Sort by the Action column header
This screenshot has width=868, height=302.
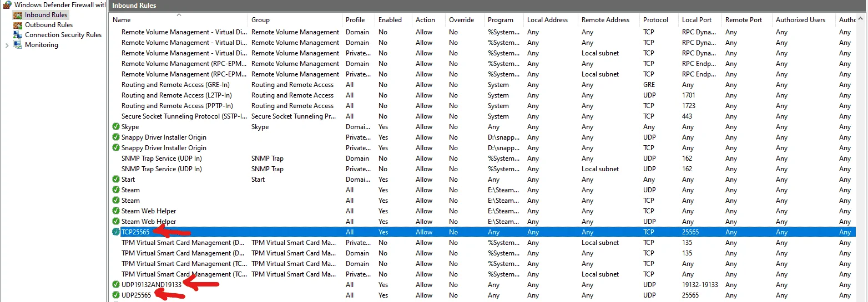425,20
